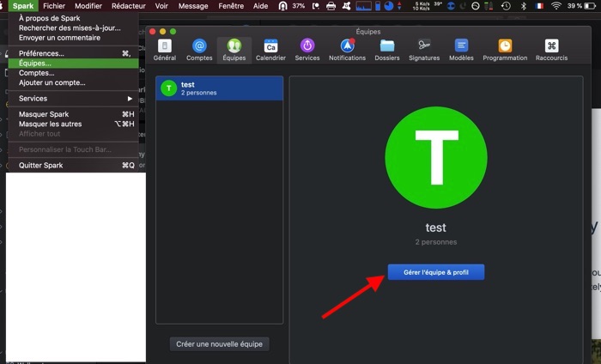Image resolution: width=601 pixels, height=364 pixels.
Task: Open the Fichier menu in menu bar
Action: pyautogui.click(x=54, y=6)
